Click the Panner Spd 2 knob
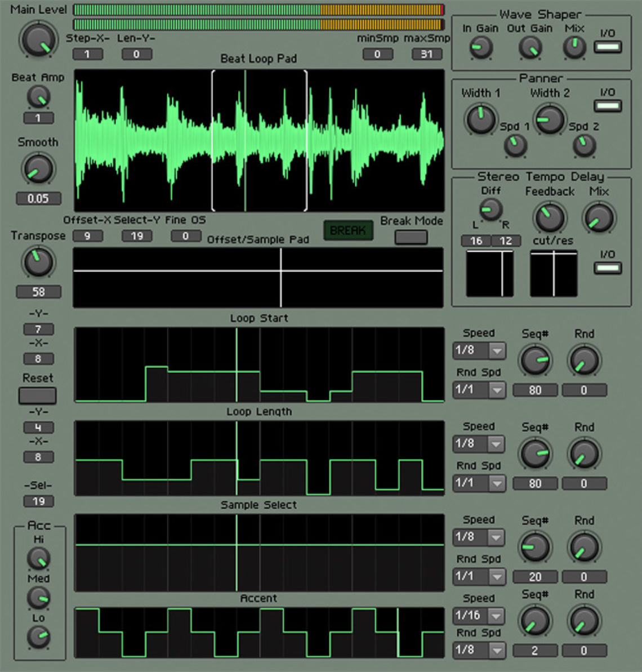The height and width of the screenshot is (672, 642). tap(584, 145)
